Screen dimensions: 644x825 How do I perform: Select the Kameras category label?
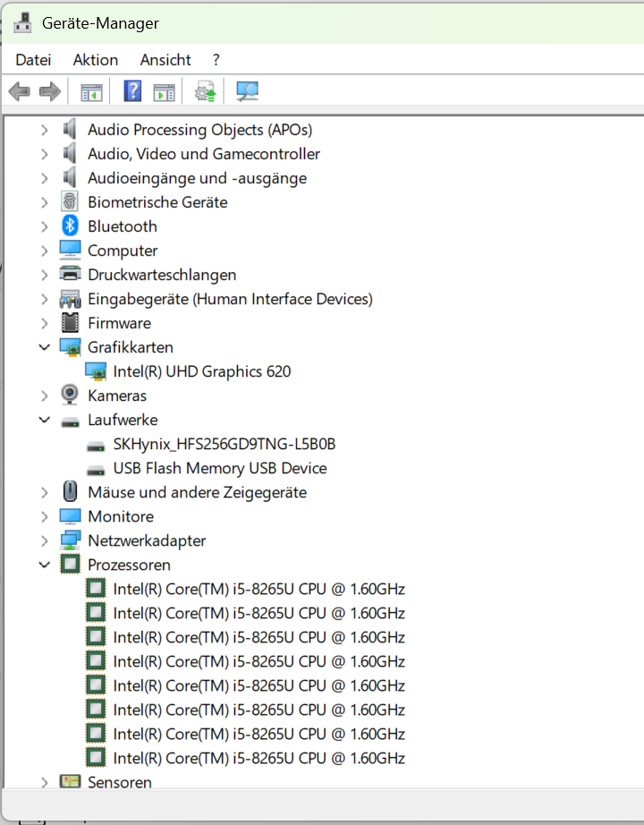click(117, 396)
